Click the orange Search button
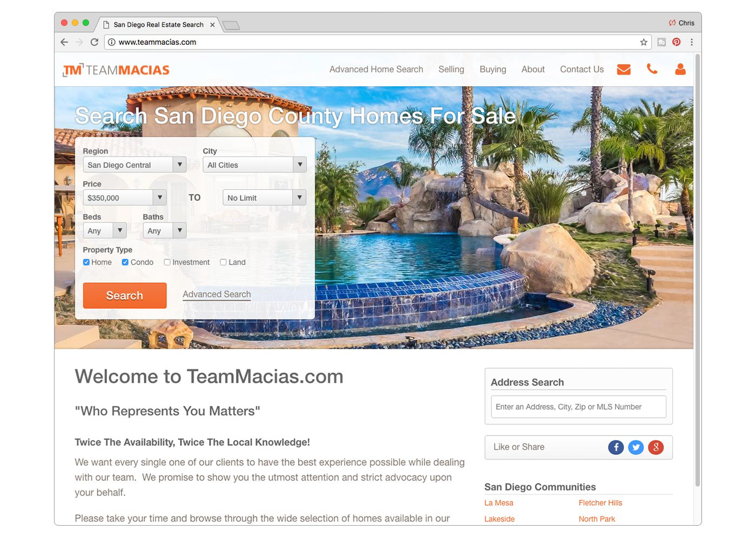This screenshot has width=756, height=537. click(x=125, y=295)
